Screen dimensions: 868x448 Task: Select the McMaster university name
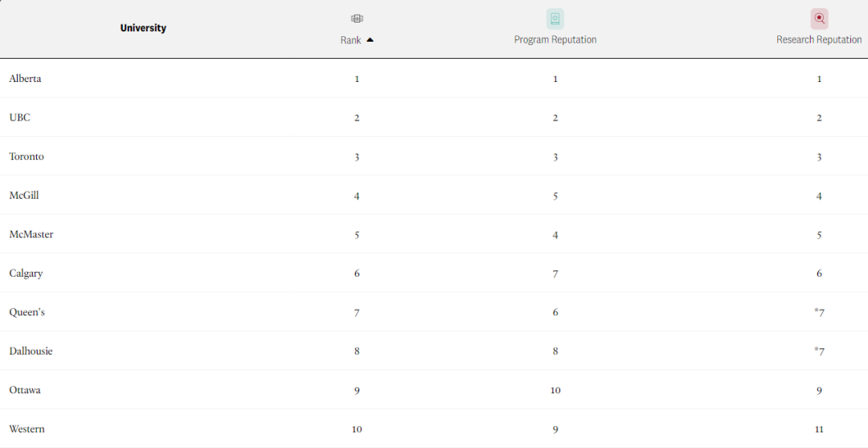point(31,234)
